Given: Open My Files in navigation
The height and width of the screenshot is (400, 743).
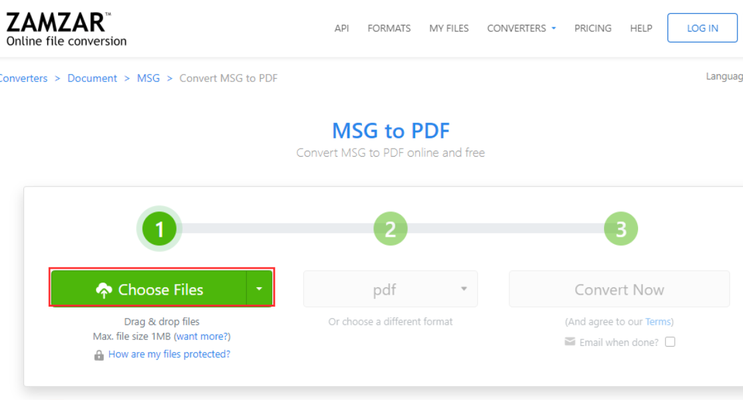Looking at the screenshot, I should pyautogui.click(x=449, y=28).
